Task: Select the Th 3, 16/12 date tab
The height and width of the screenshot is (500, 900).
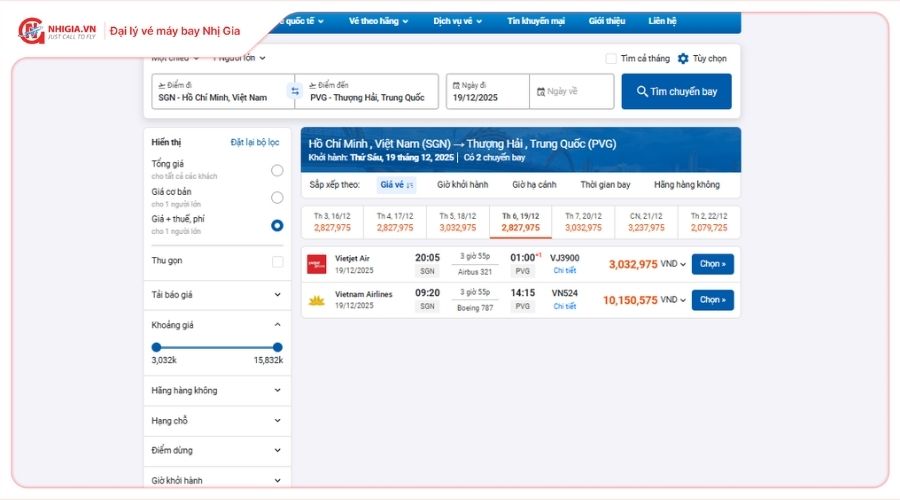Action: click(x=332, y=222)
